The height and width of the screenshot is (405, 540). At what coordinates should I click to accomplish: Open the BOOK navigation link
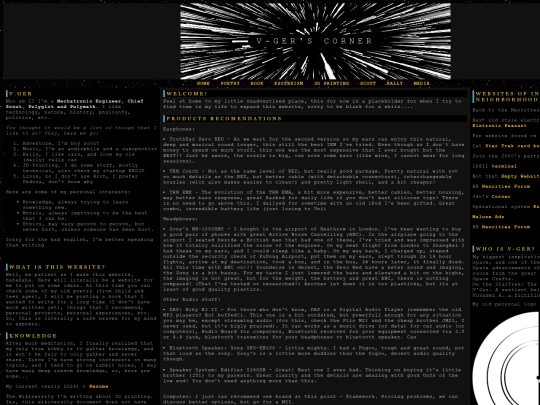click(257, 83)
